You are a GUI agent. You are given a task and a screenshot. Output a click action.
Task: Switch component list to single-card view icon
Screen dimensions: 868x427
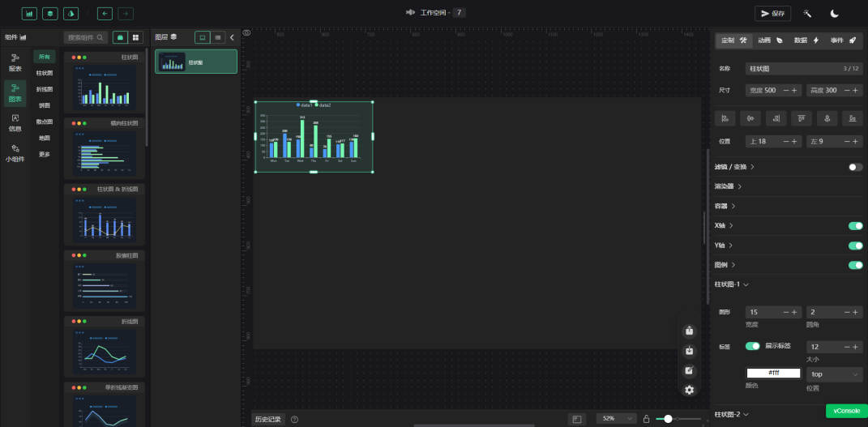120,37
